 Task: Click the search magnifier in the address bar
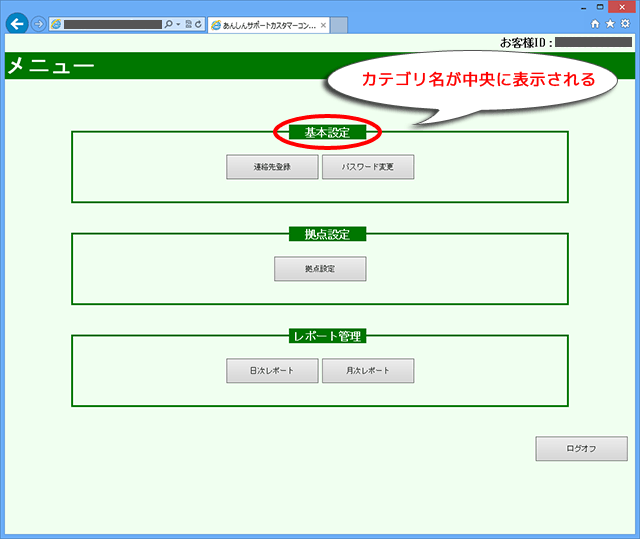tap(168, 24)
